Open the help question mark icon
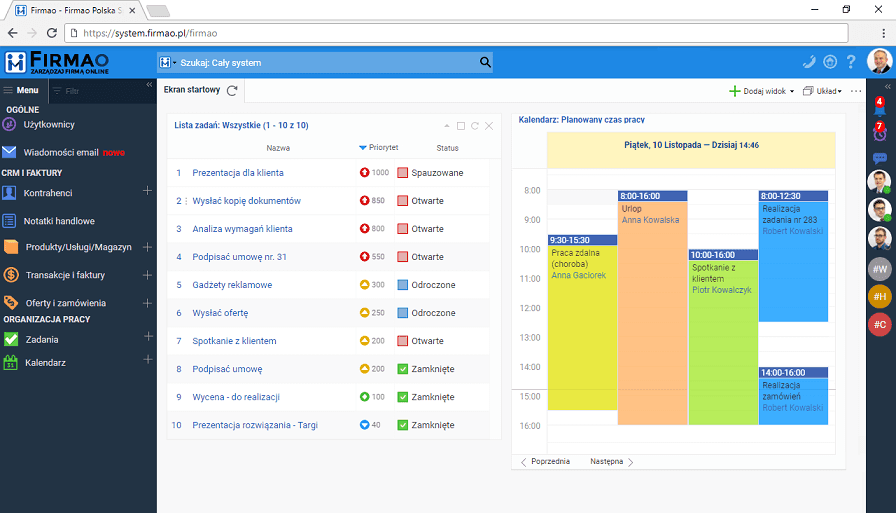Image resolution: width=896 pixels, height=513 pixels. 851,62
